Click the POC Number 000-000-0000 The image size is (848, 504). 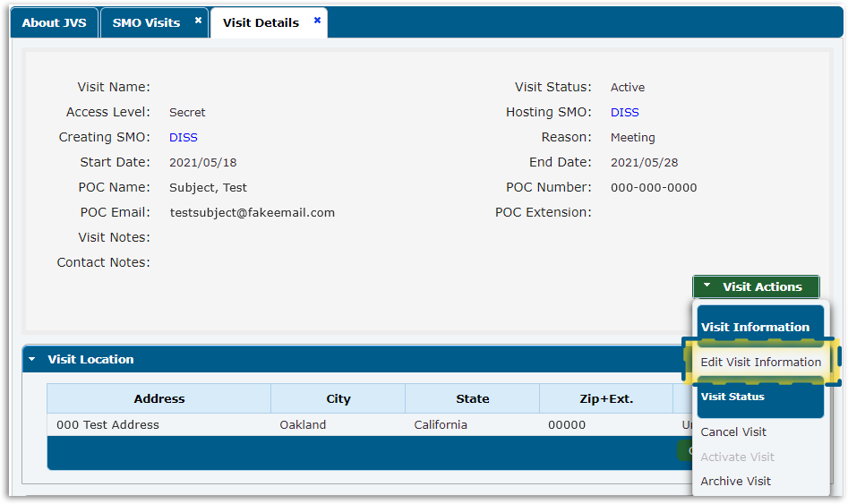[654, 188]
